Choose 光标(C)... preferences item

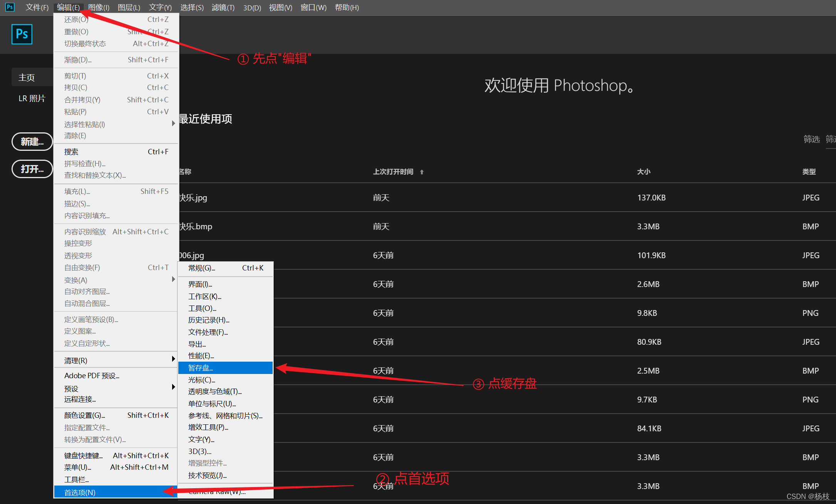coord(225,380)
